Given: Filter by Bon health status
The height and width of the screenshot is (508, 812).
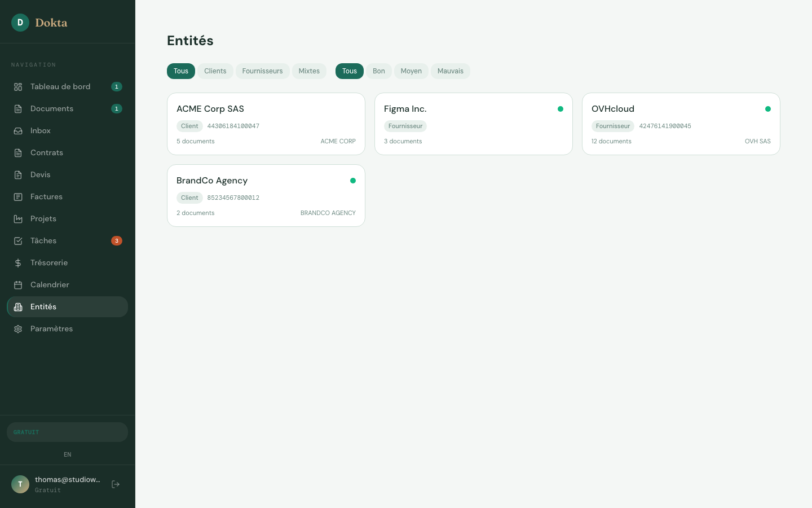Looking at the screenshot, I should click(378, 71).
